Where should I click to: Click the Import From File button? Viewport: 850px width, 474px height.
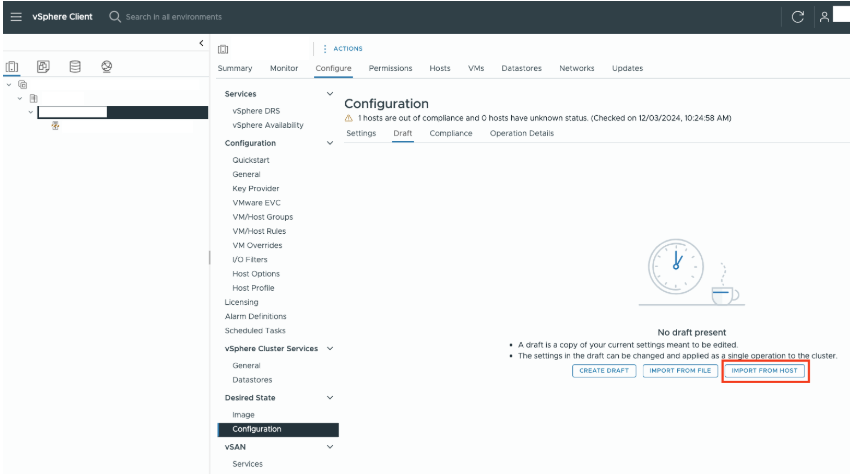coord(679,370)
